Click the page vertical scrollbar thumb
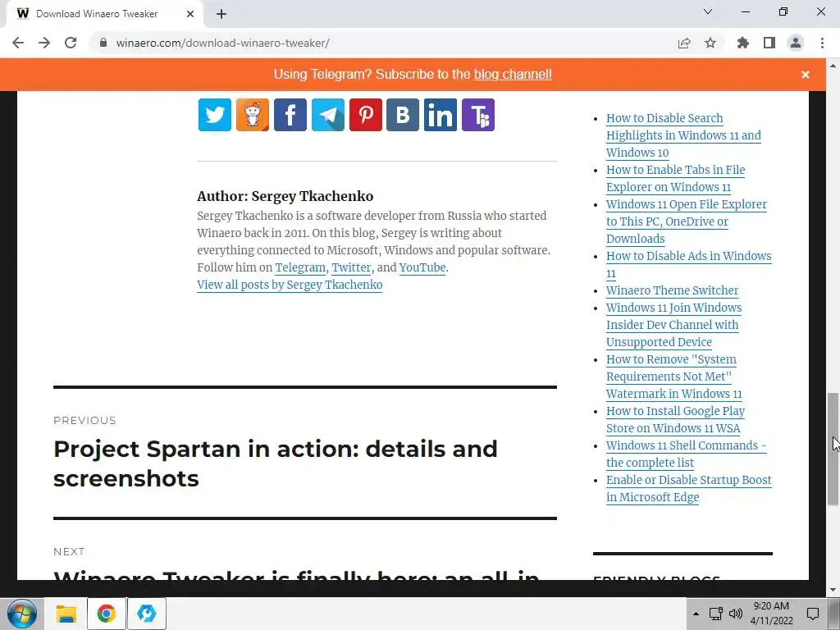840x630 pixels. click(833, 449)
